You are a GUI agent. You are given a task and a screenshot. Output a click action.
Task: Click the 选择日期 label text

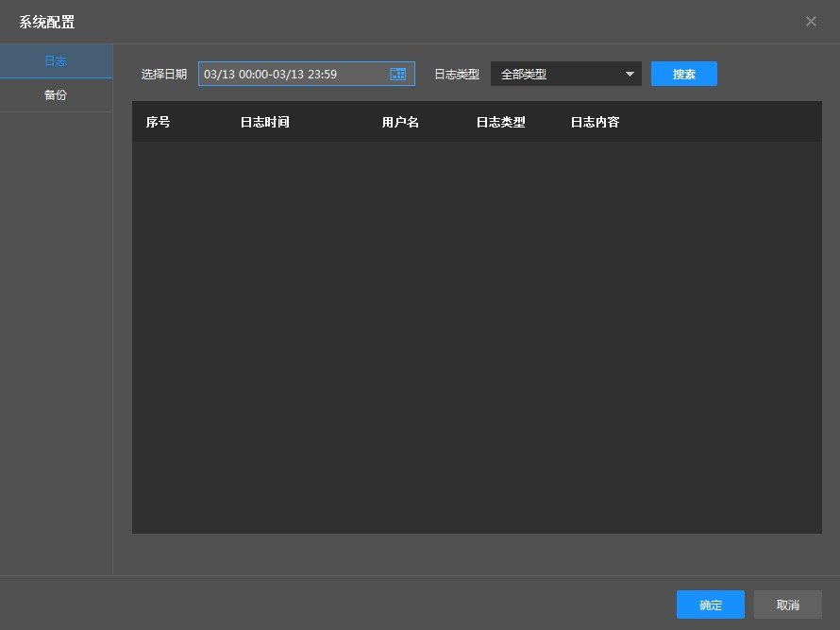coord(164,74)
